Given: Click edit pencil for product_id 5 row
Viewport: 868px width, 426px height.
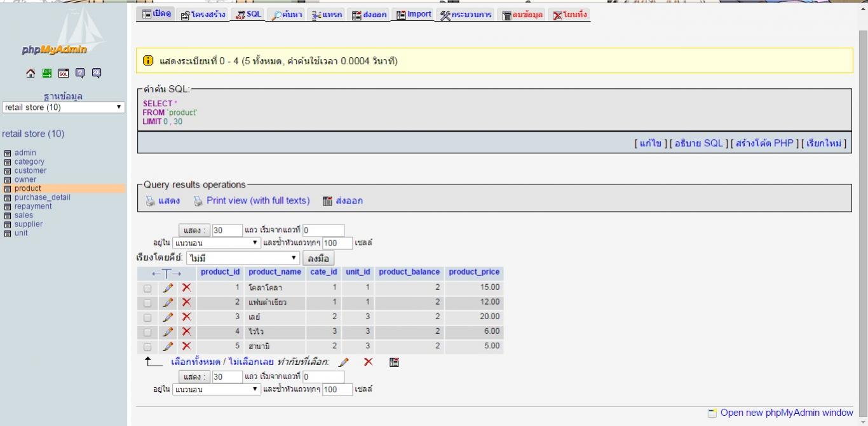Looking at the screenshot, I should pyautogui.click(x=168, y=346).
